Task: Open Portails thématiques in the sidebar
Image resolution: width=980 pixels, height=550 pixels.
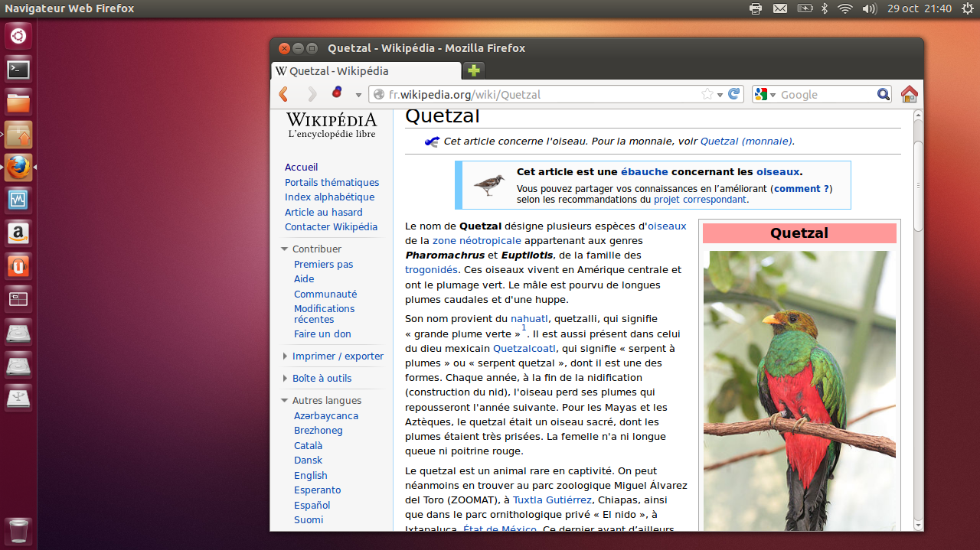Action: coord(332,182)
